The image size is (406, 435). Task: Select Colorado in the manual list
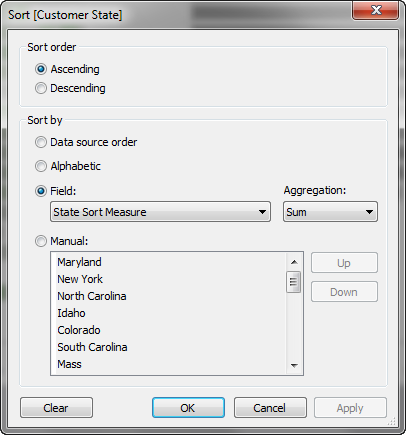coord(79,330)
